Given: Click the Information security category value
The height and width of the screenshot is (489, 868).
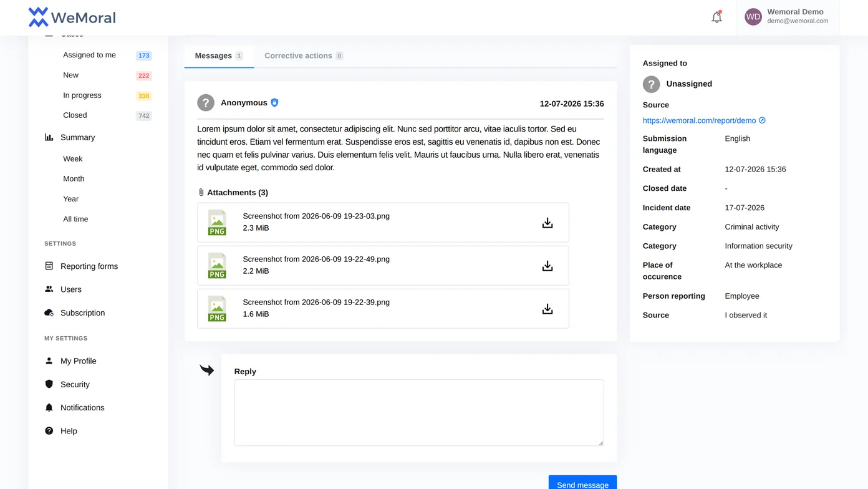Looking at the screenshot, I should tap(758, 246).
